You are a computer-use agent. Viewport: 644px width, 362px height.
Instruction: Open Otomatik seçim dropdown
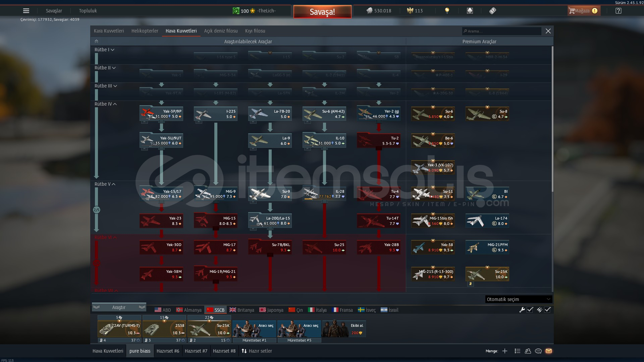click(519, 299)
